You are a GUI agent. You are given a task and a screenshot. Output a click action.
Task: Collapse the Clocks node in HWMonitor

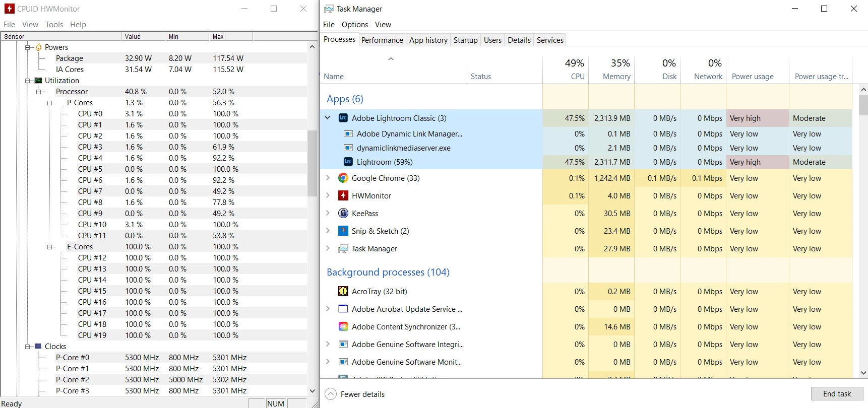[27, 347]
